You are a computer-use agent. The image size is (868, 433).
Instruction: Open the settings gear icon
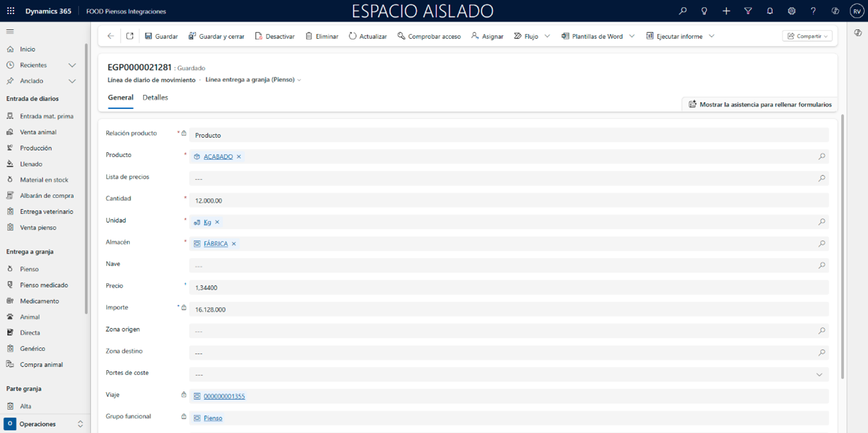click(791, 11)
